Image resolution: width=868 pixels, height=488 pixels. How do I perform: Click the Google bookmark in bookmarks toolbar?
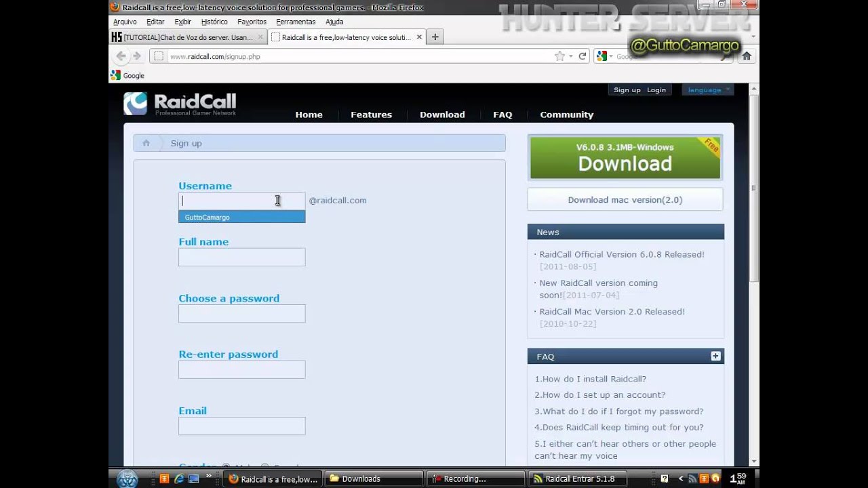pos(127,75)
